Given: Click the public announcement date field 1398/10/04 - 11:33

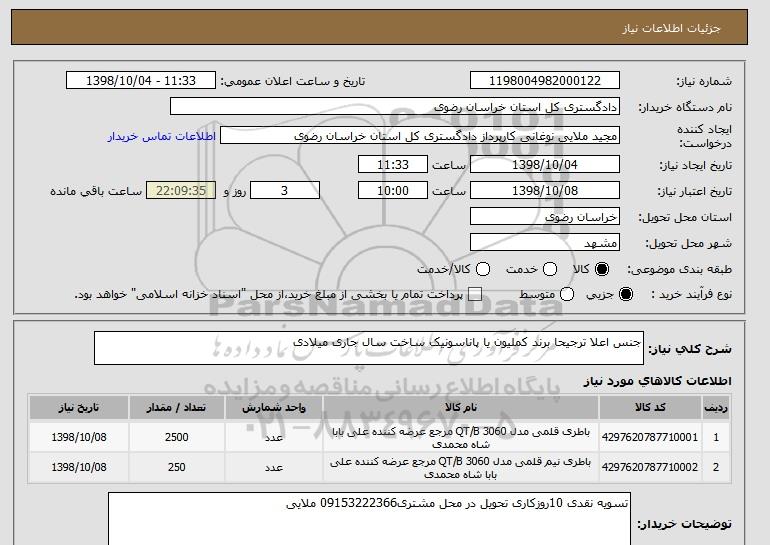Looking at the screenshot, I should [141, 81].
